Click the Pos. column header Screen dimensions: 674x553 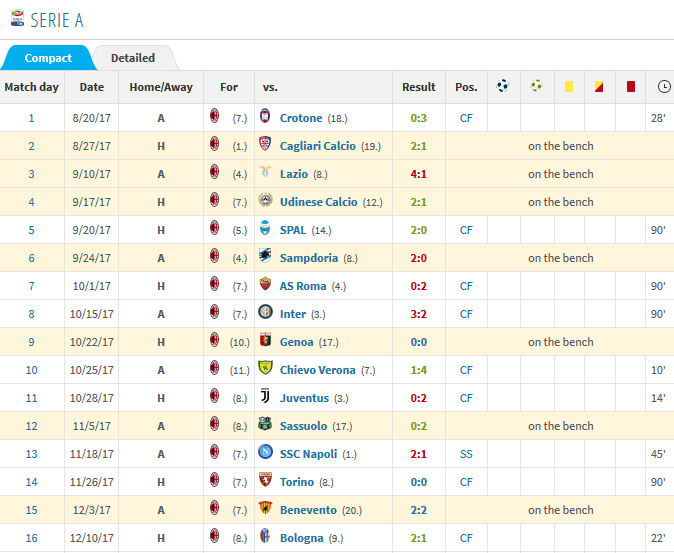tap(466, 87)
